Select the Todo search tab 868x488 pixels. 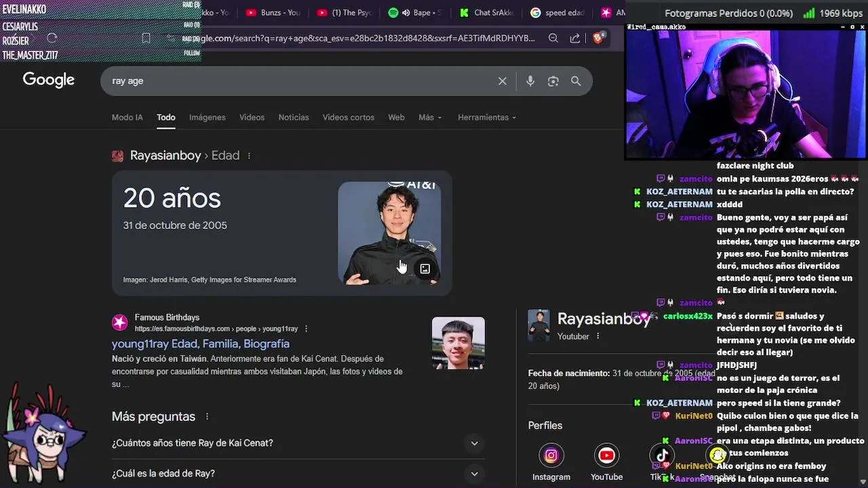click(x=166, y=117)
